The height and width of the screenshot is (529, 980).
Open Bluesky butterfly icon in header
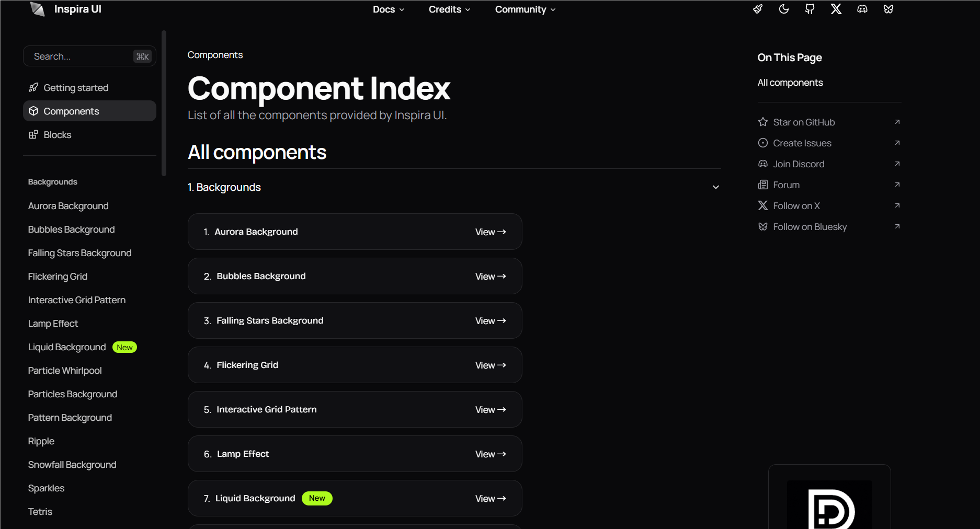[x=888, y=9]
